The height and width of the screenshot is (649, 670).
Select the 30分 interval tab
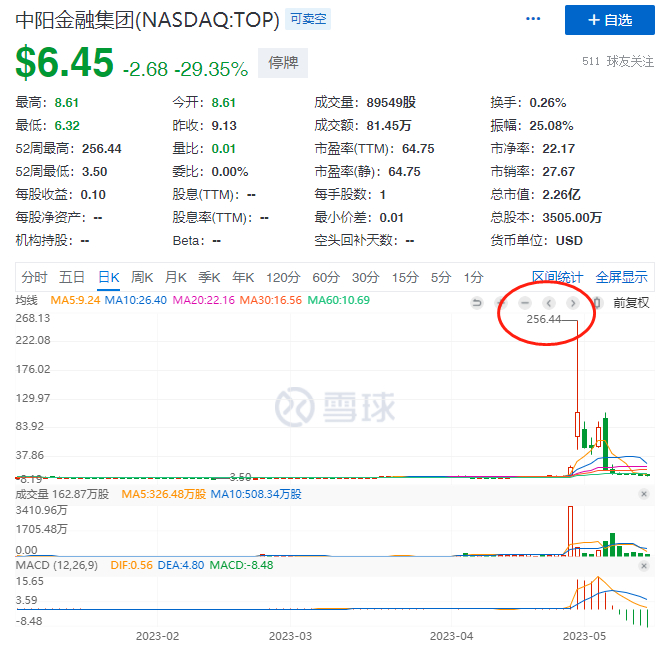click(x=365, y=277)
